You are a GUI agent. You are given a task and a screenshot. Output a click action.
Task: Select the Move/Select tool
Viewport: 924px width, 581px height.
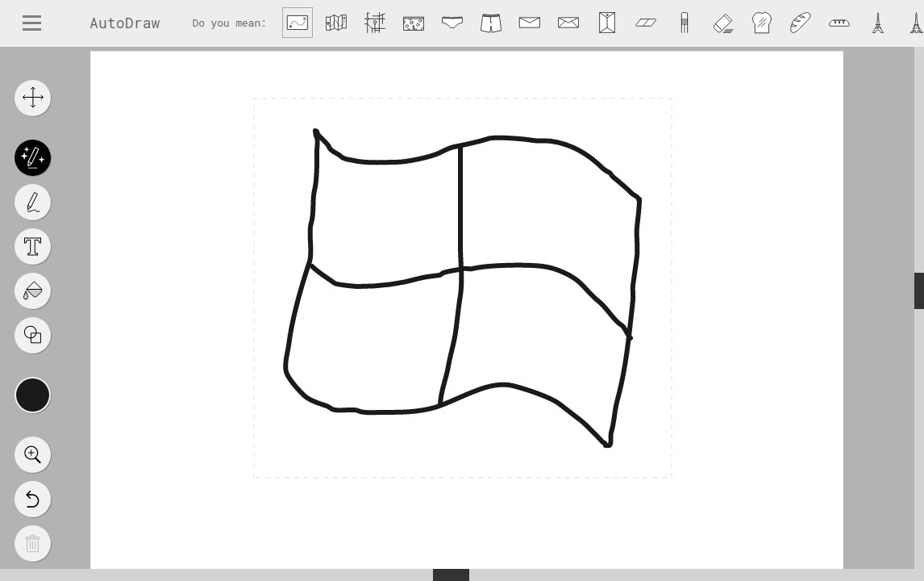tap(32, 98)
